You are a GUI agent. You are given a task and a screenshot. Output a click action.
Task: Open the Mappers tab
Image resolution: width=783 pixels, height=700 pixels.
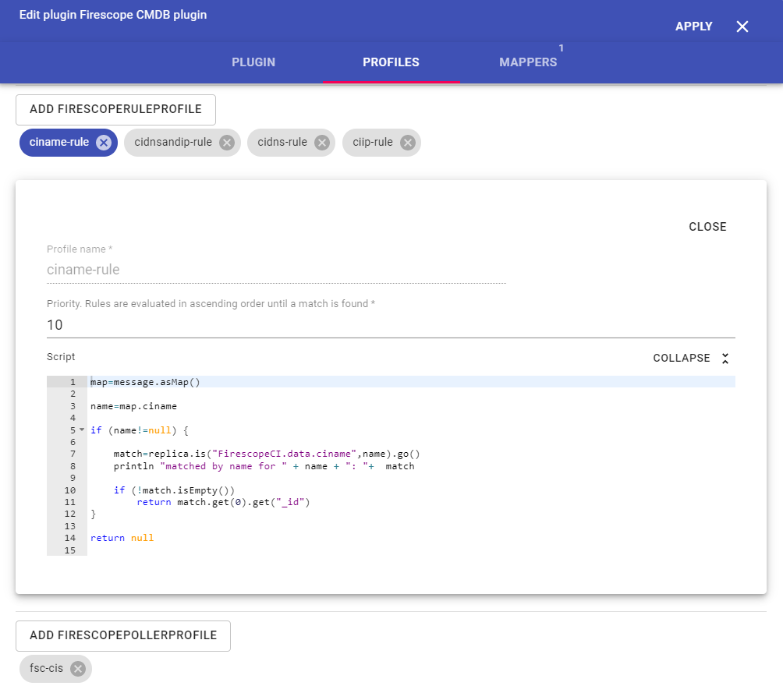(x=528, y=62)
